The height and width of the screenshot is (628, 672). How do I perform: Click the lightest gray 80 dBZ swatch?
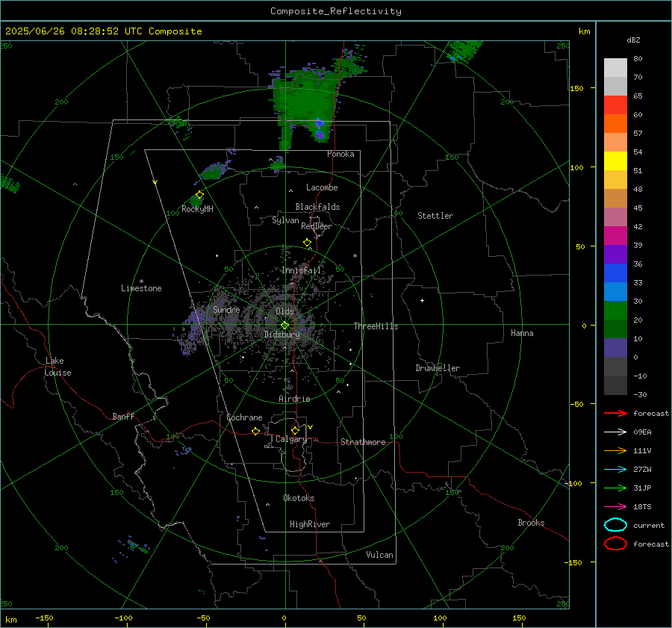pyautogui.click(x=615, y=68)
